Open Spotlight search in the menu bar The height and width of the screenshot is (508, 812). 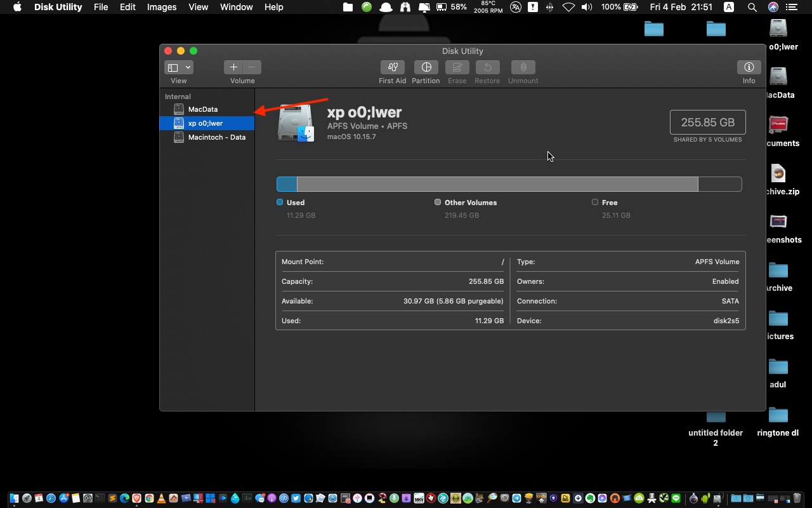click(752, 7)
